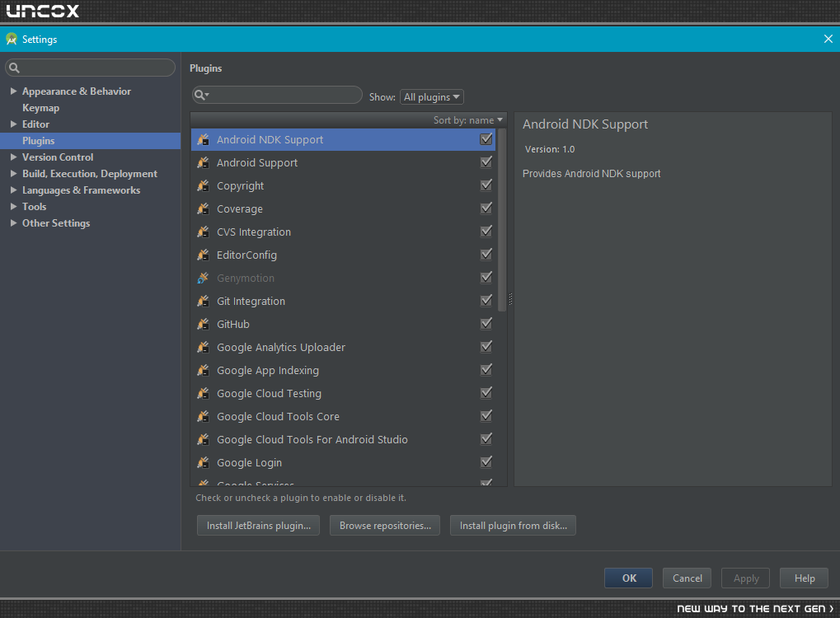
Task: Click the Android Support plugin icon
Action: 203,163
